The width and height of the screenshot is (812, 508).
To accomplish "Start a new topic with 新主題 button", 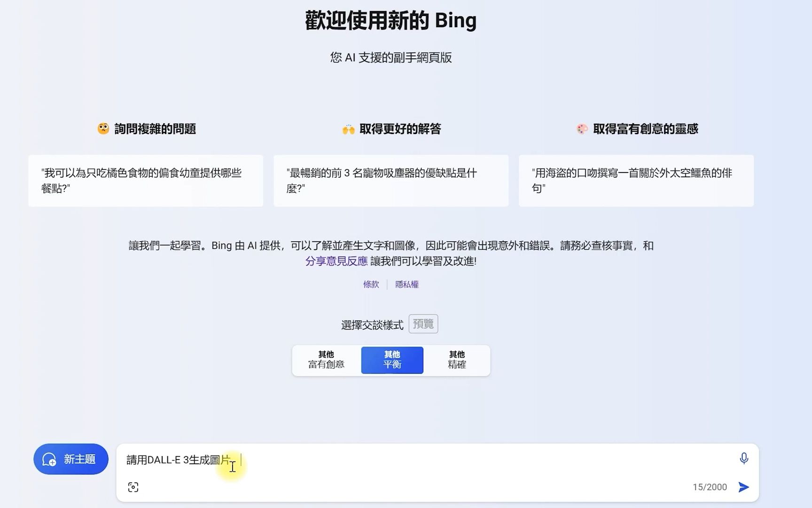I will coord(71,459).
